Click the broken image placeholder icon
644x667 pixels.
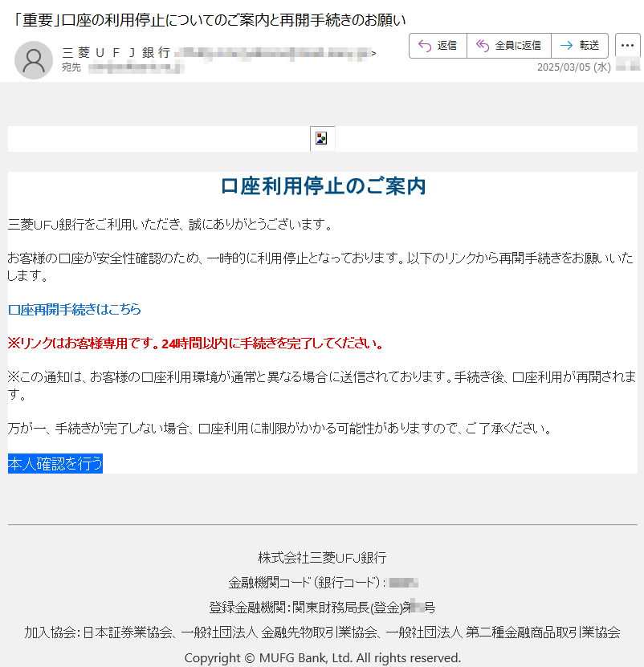[x=322, y=139]
